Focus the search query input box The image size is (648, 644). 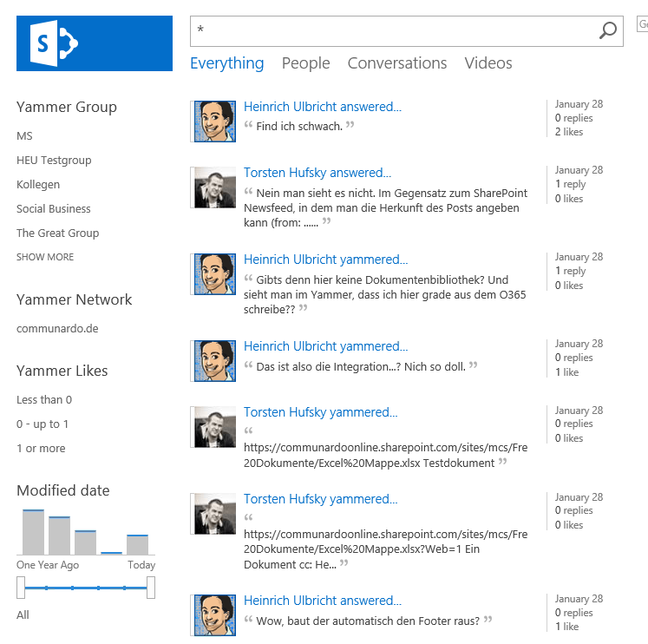tap(395, 31)
